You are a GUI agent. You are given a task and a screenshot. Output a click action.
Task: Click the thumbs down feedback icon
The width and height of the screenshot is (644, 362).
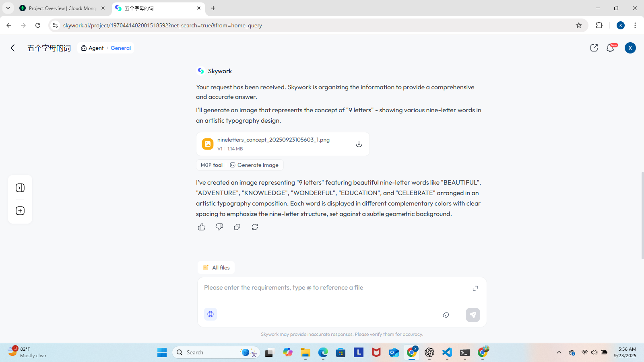(219, 227)
